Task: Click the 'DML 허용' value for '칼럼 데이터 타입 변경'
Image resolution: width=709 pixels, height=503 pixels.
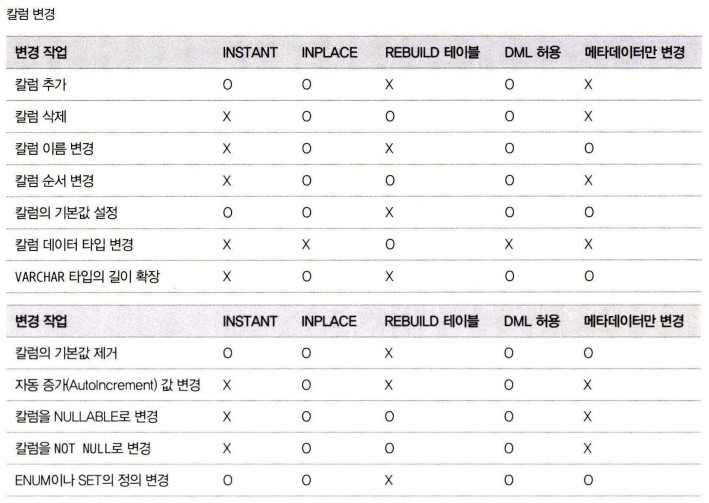Action: point(509,243)
